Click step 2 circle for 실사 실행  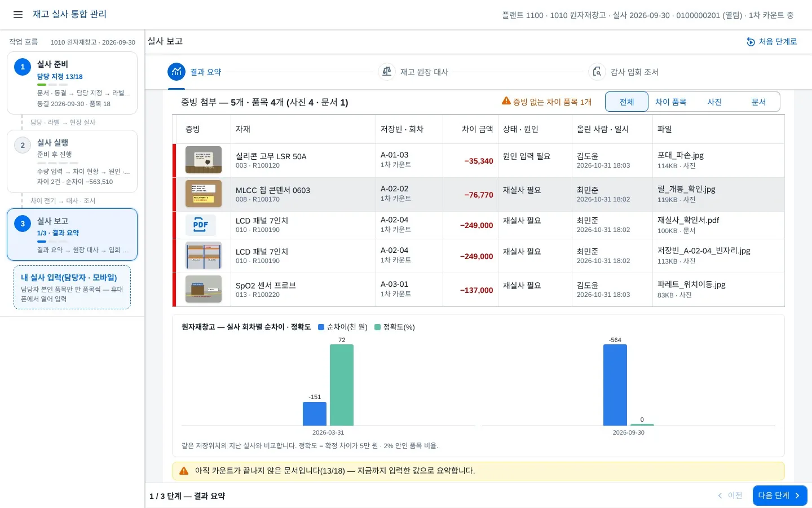(x=23, y=145)
